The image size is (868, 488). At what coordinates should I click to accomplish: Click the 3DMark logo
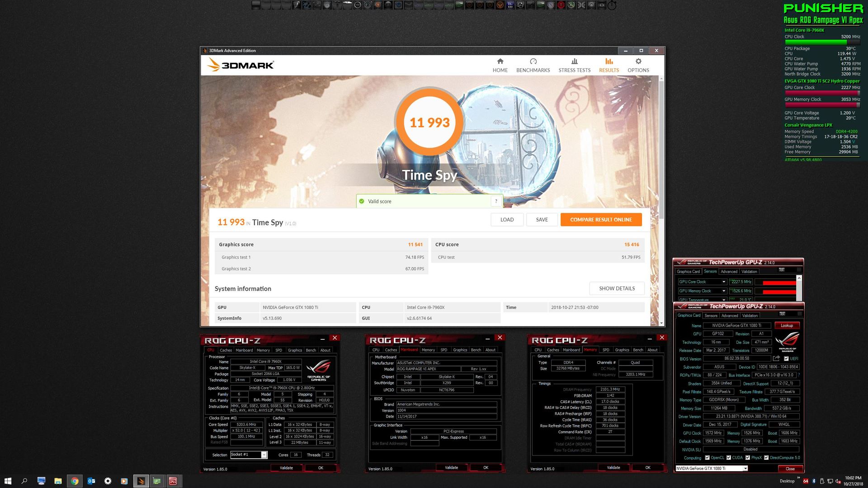(x=240, y=65)
